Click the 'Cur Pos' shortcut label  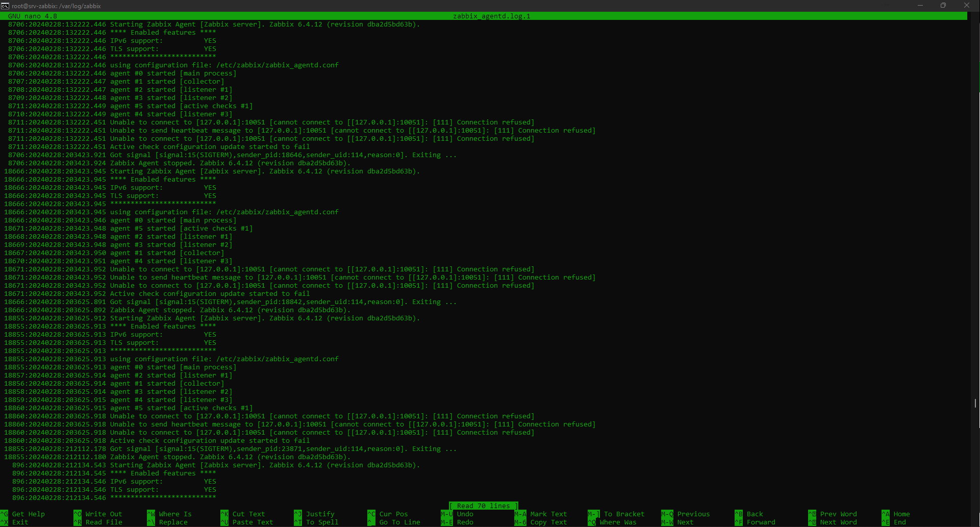(x=394, y=514)
